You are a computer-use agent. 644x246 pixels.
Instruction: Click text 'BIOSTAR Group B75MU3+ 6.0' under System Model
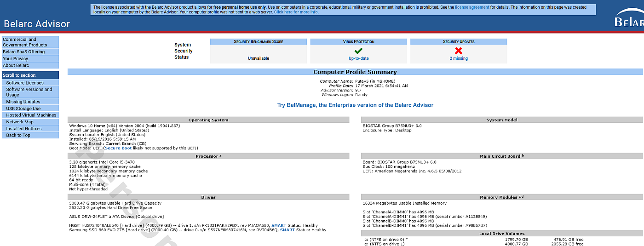tap(392, 126)
